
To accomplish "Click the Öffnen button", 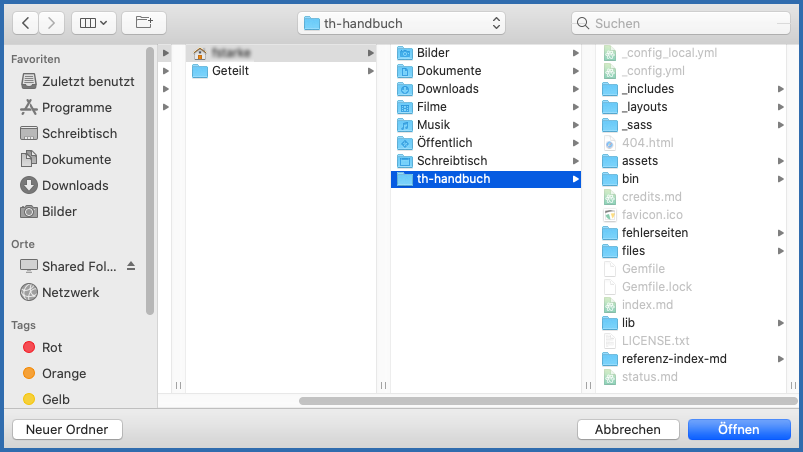I will pos(739,429).
